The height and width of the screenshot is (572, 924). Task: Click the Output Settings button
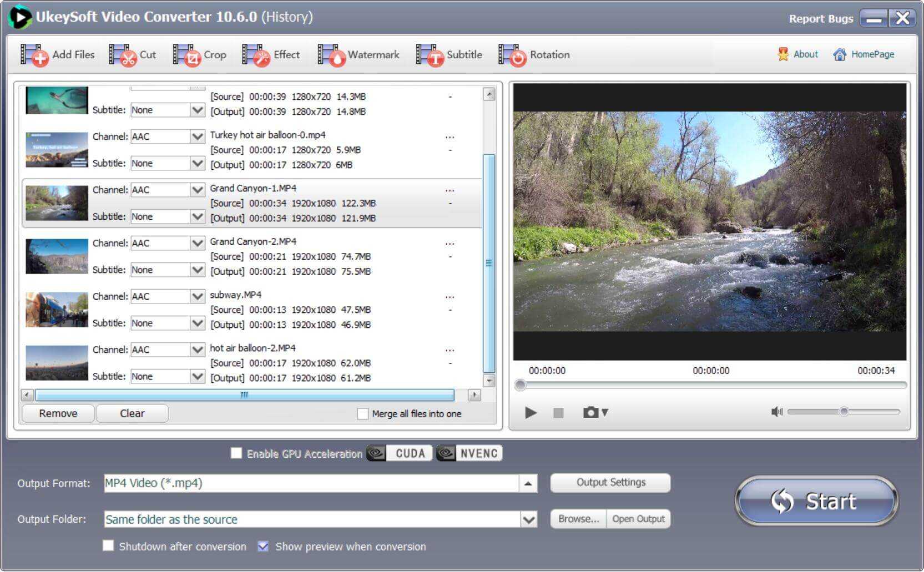click(x=610, y=483)
